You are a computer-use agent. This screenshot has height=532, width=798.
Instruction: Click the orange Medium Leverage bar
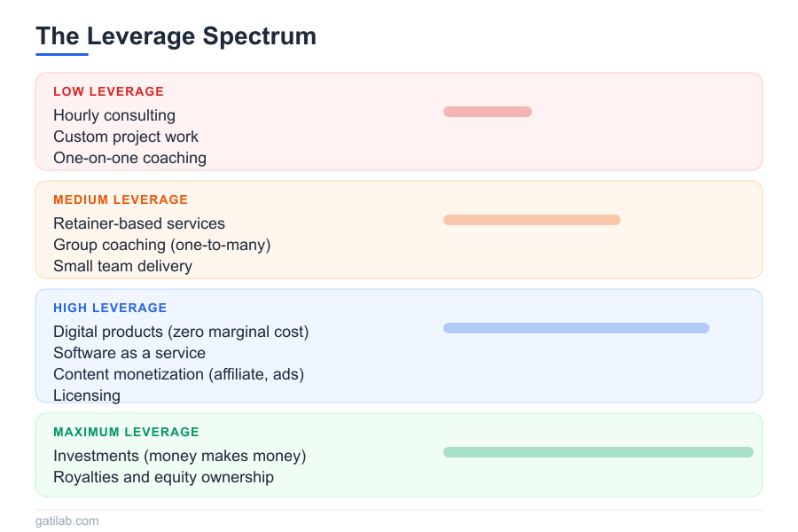pos(532,220)
